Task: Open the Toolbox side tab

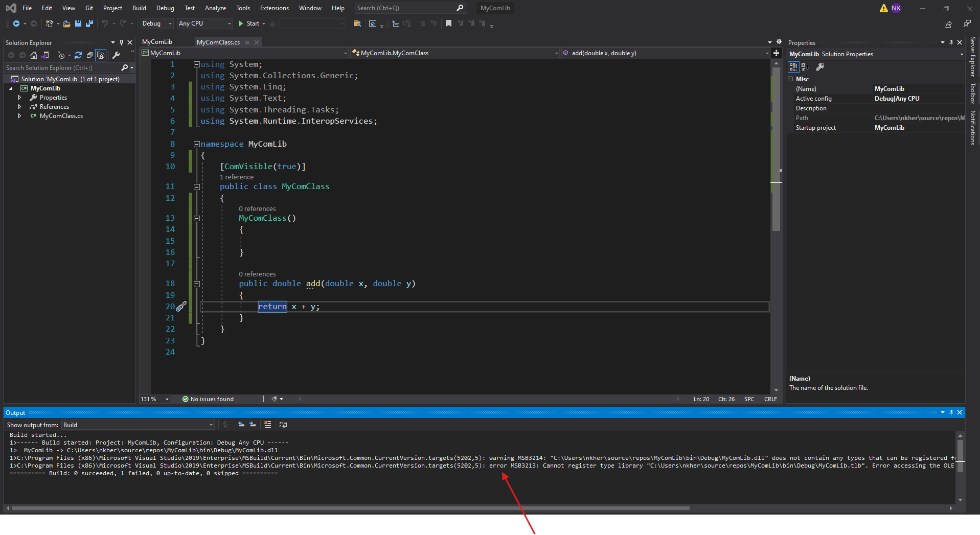Action: pos(973,94)
